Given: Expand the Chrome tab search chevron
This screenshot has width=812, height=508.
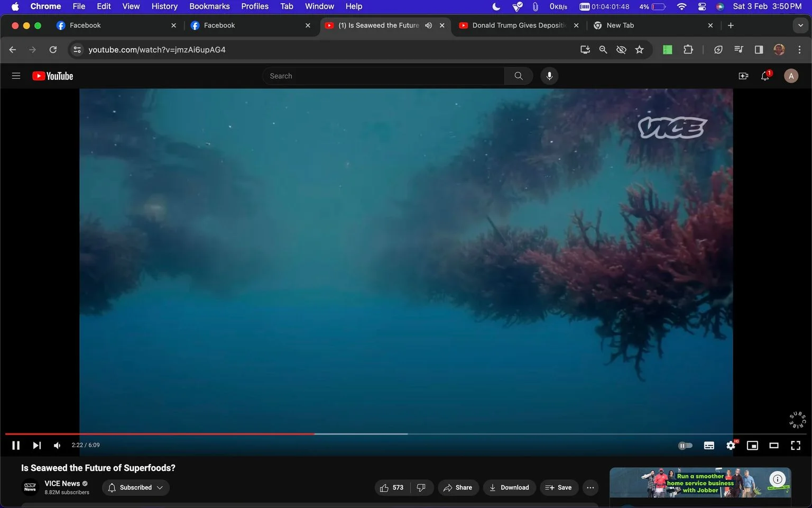Looking at the screenshot, I should point(800,25).
